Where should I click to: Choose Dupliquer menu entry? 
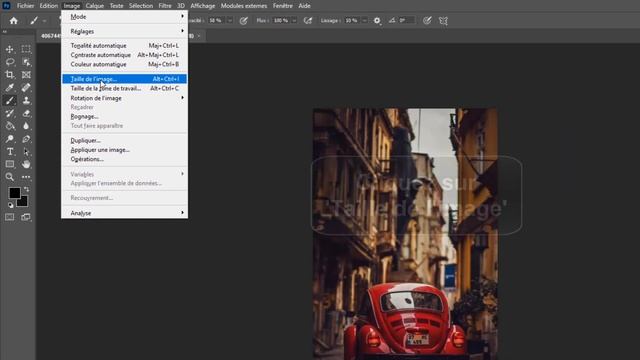coord(124,140)
